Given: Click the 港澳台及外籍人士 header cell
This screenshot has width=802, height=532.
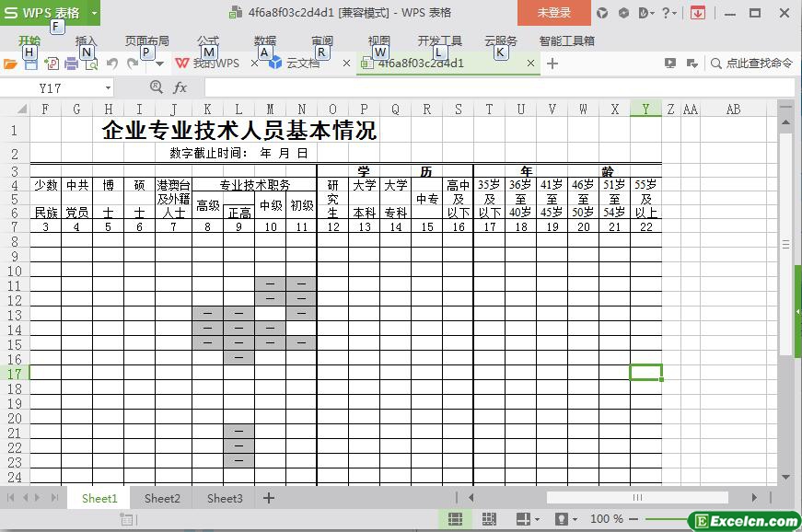Looking at the screenshot, I should (173, 199).
